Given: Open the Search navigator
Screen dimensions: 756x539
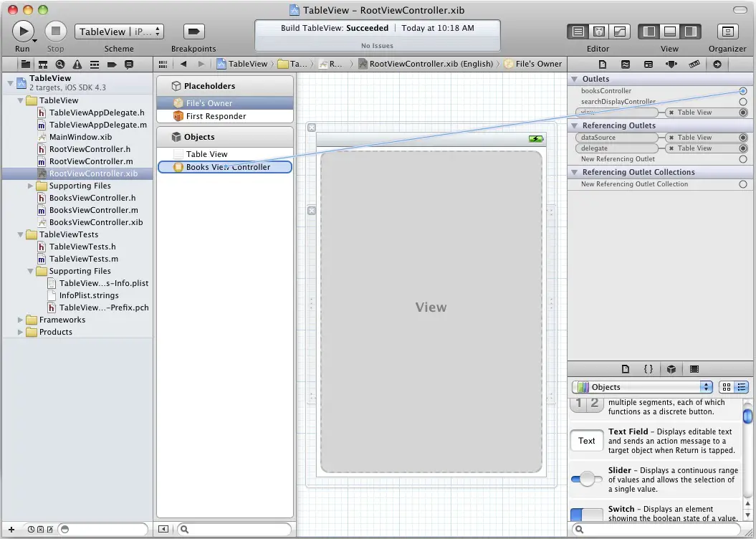Looking at the screenshot, I should pos(60,64).
